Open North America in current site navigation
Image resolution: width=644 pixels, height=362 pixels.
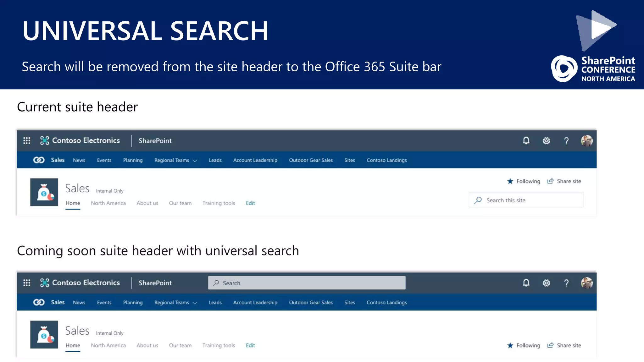[108, 203]
